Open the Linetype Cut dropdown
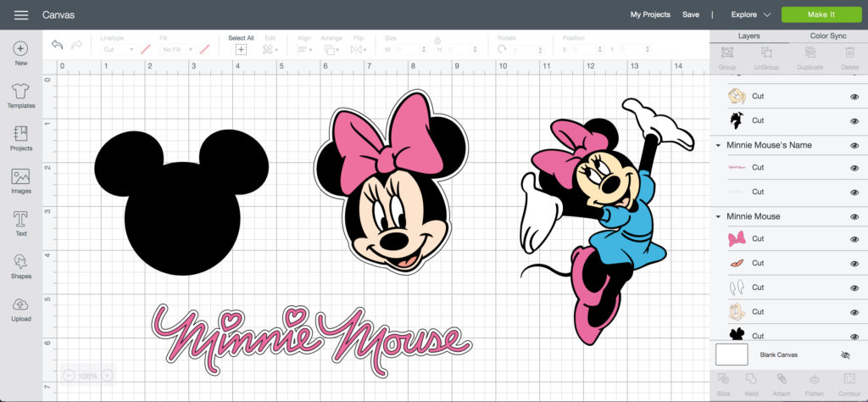Screen dimensions: 868x402 coord(118,49)
